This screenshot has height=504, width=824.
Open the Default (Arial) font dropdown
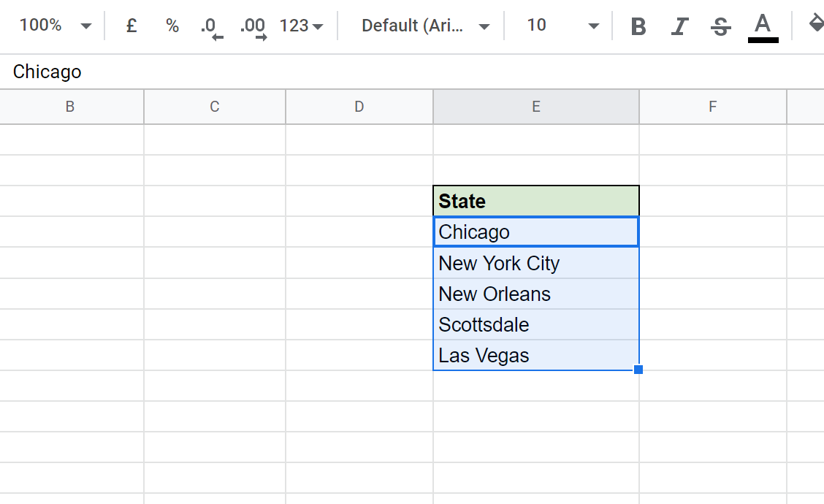point(424,26)
